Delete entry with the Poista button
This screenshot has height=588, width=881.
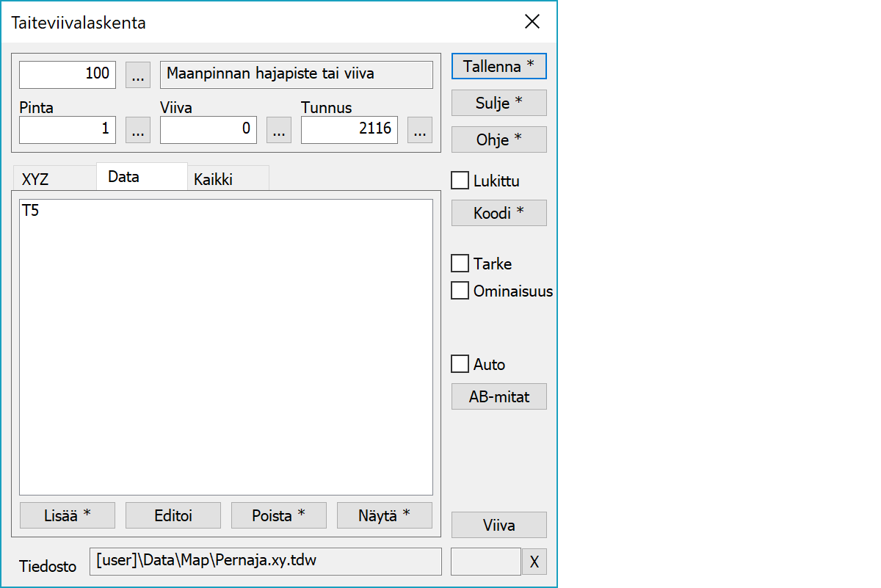pos(279,515)
